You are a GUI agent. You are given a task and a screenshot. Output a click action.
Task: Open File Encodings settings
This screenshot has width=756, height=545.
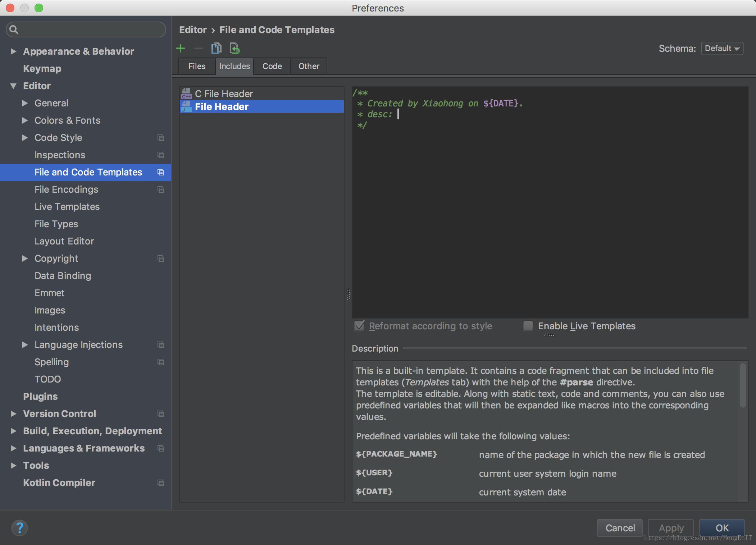point(66,189)
